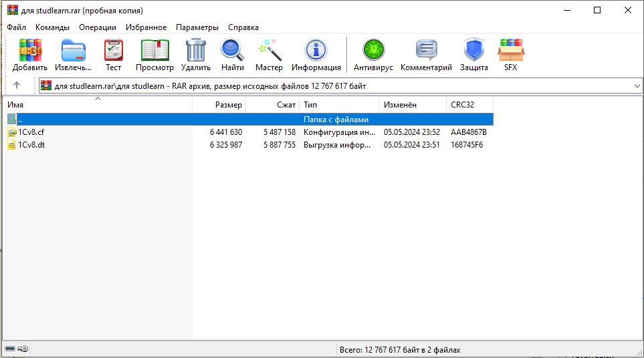Open the Параметры menu

pos(197,27)
